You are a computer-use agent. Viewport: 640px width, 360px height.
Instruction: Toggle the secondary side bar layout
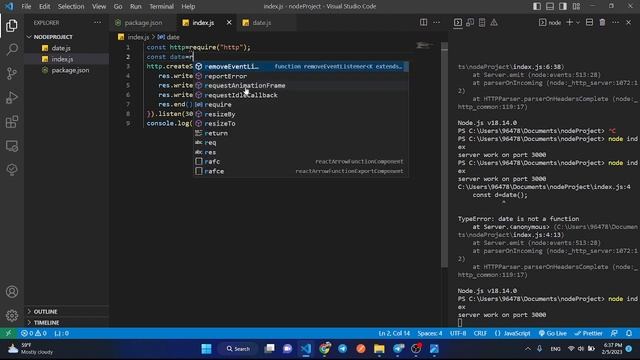[563, 6]
